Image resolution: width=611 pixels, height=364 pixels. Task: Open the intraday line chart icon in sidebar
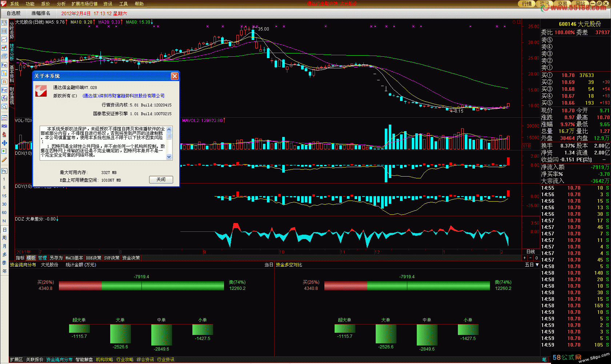coord(4,39)
